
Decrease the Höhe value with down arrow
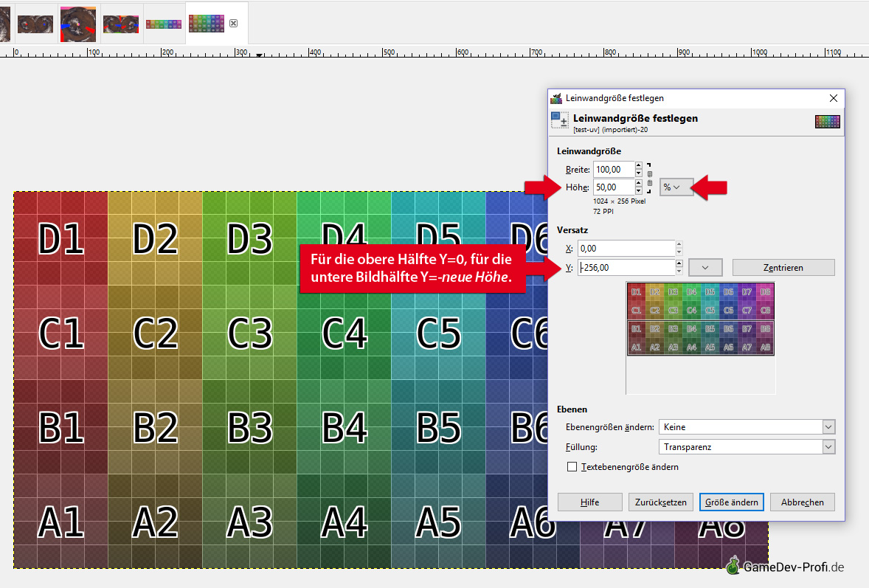(638, 191)
